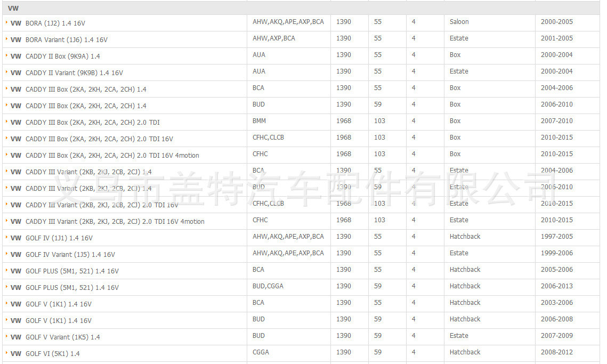607x364 pixels.
Task: Select the 'Saloon' body type cell
Action: (x=459, y=22)
